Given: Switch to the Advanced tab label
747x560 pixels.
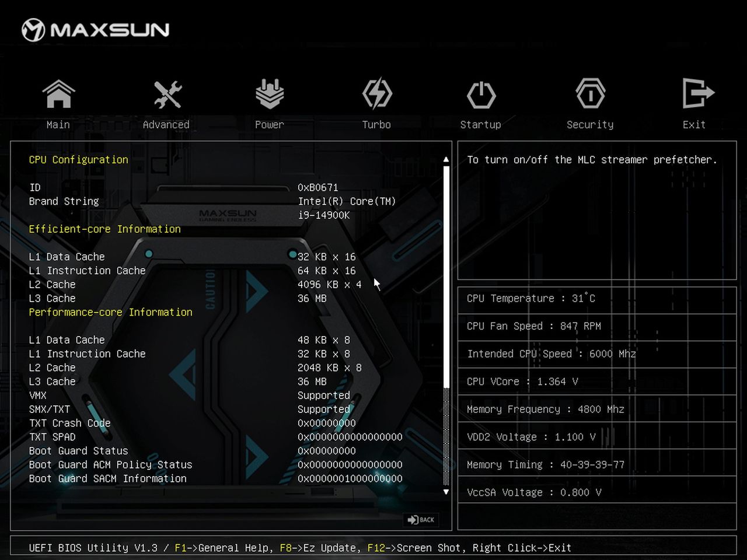Looking at the screenshot, I should coord(166,124).
